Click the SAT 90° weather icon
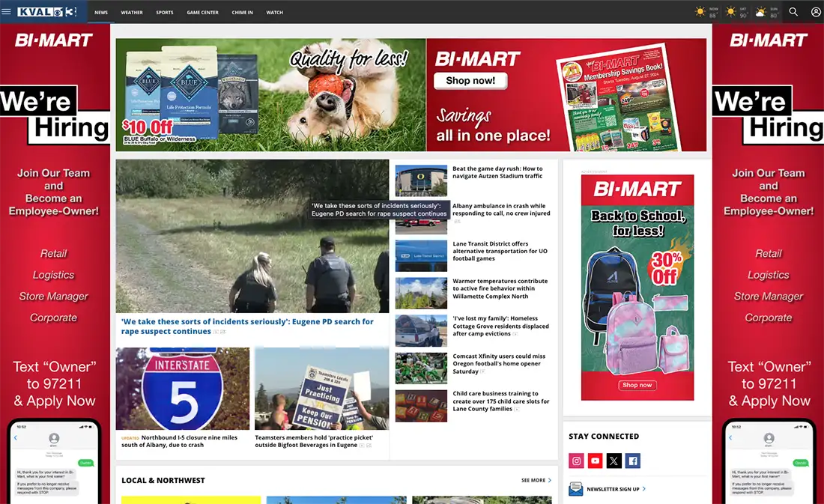Screen dimensions: 824x504 pos(730,11)
